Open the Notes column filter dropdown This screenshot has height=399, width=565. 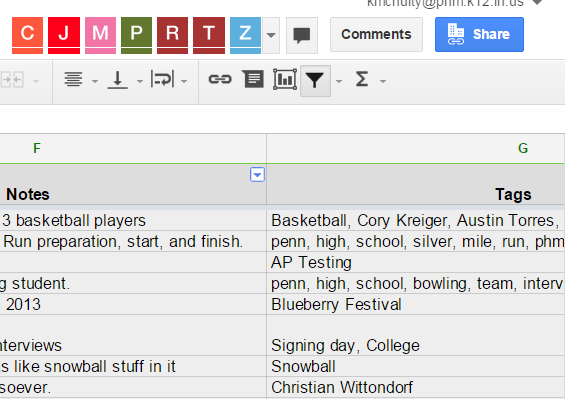pyautogui.click(x=257, y=175)
